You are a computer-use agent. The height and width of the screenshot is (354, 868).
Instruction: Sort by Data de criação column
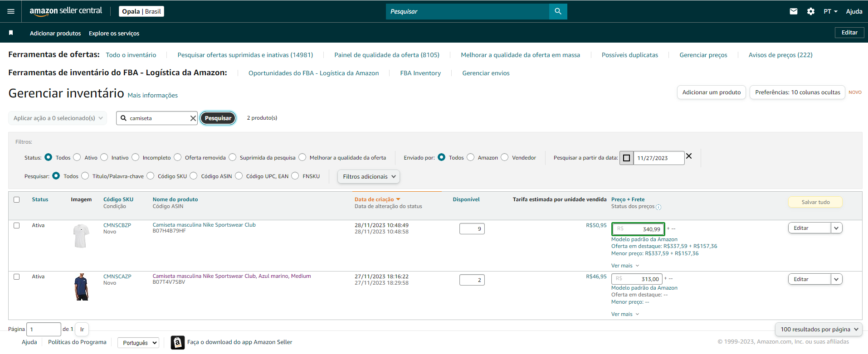[x=377, y=199]
